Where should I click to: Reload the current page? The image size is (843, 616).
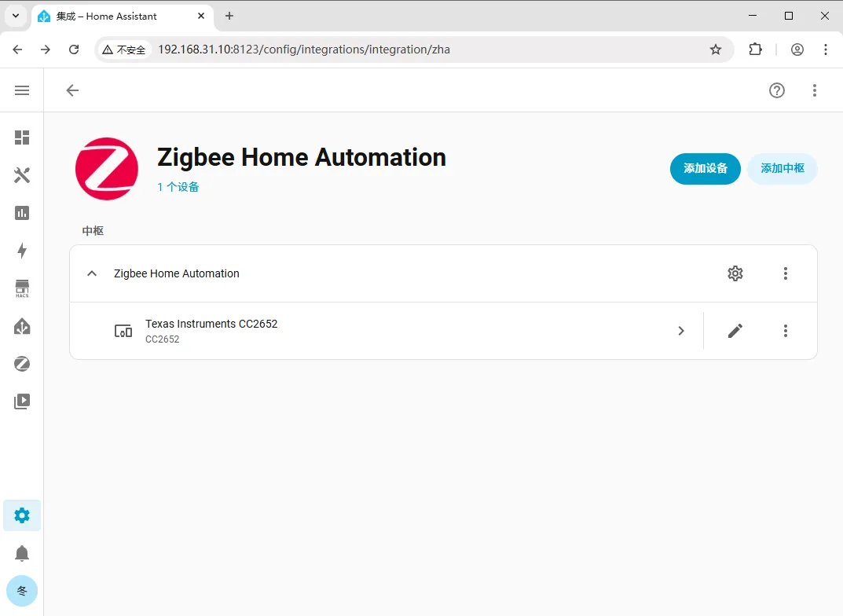pyautogui.click(x=74, y=49)
